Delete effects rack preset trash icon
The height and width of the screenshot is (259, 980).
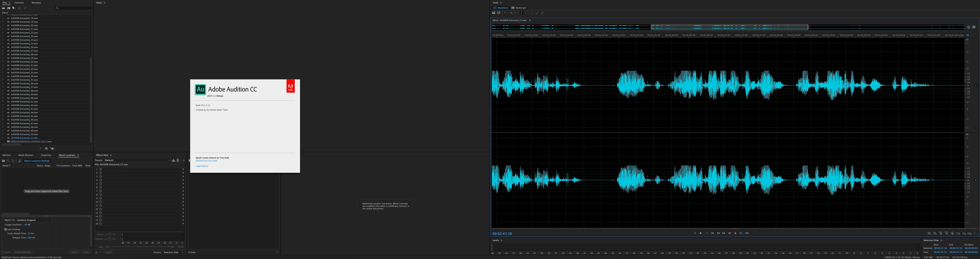(178, 160)
